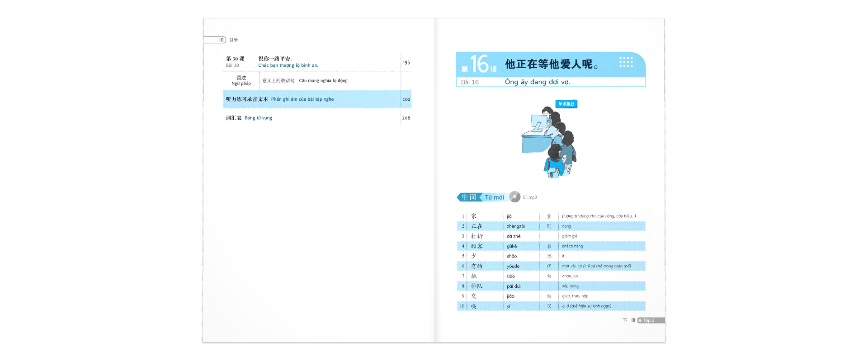Click the 下册 footer label
The image size is (868, 360).
[x=629, y=320]
